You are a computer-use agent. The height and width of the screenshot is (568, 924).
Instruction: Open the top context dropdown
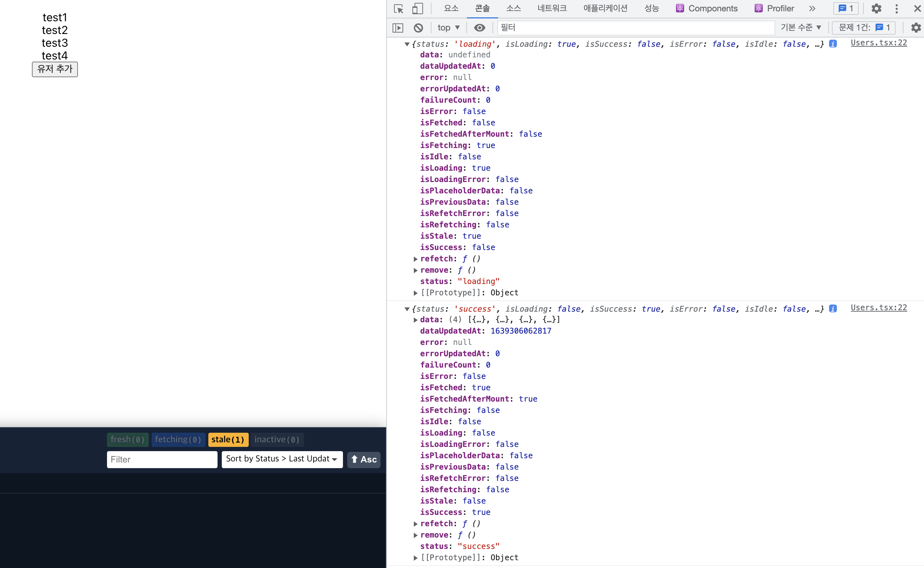click(448, 28)
